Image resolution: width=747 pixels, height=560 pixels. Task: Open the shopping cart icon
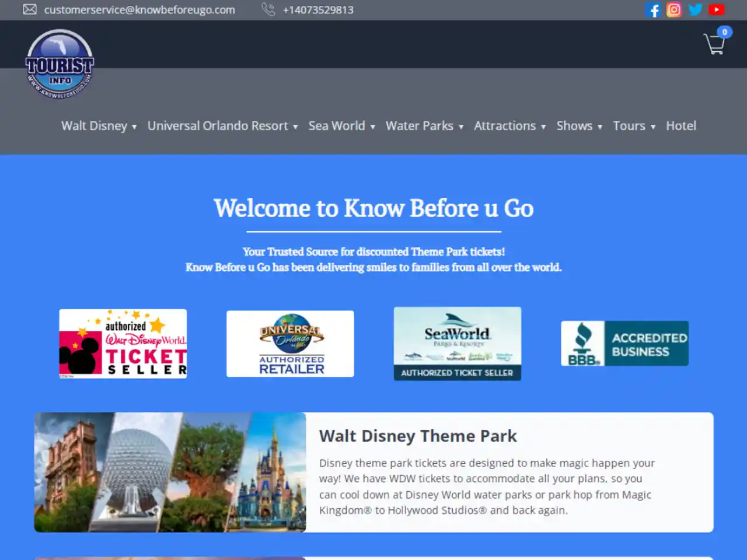(714, 44)
